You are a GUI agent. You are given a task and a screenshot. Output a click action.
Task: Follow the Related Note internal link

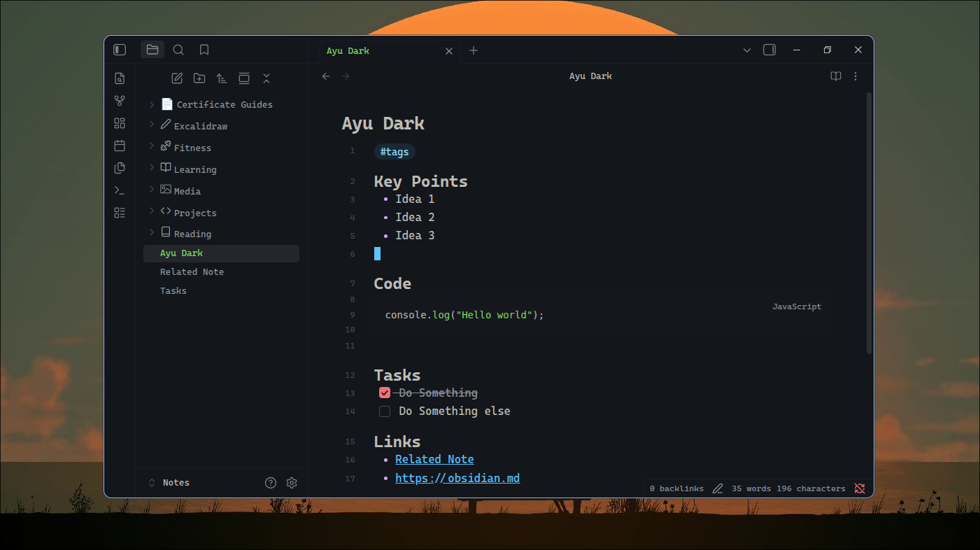[434, 460]
